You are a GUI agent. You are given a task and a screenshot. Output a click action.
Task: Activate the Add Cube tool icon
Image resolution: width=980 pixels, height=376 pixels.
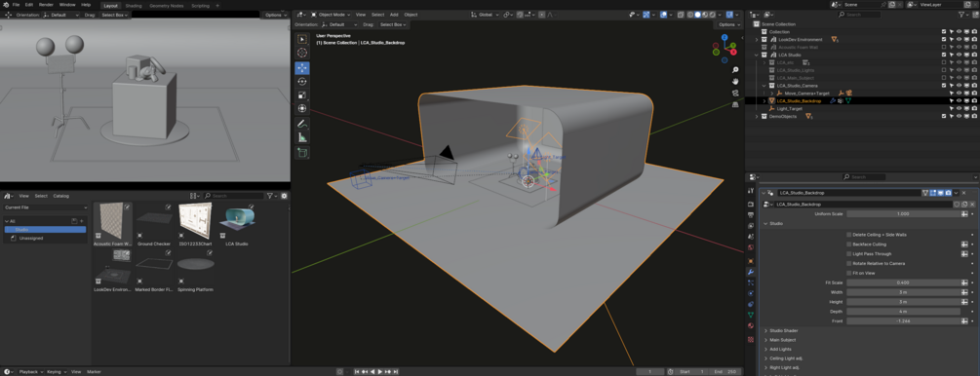point(302,153)
